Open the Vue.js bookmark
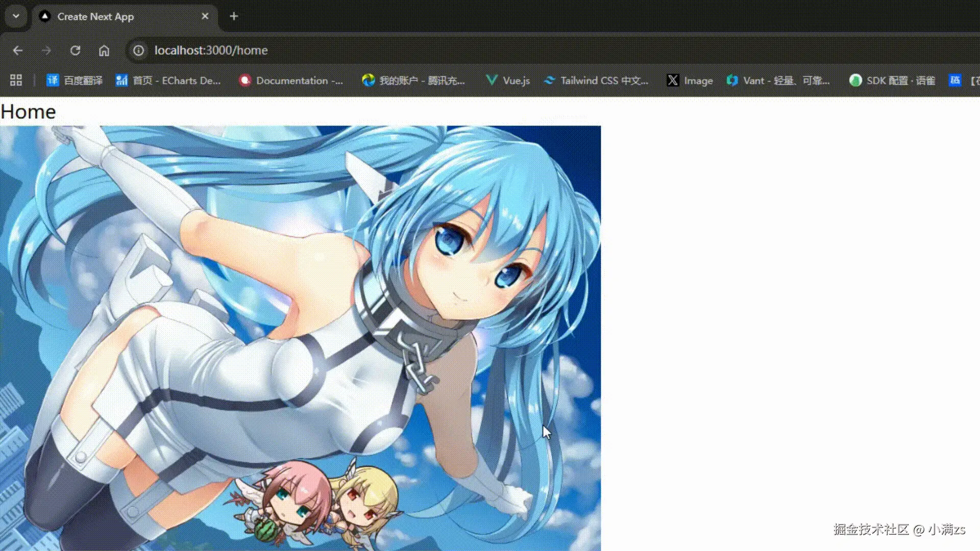 pos(508,80)
